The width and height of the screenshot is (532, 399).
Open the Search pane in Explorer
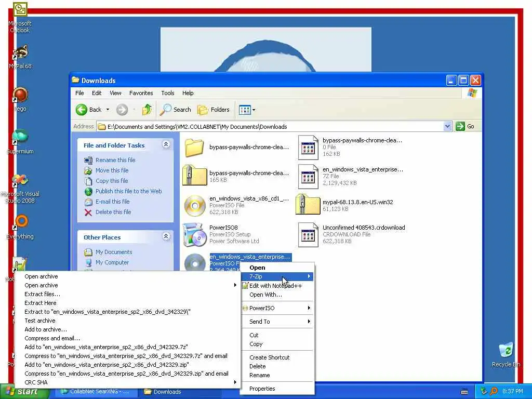(176, 110)
